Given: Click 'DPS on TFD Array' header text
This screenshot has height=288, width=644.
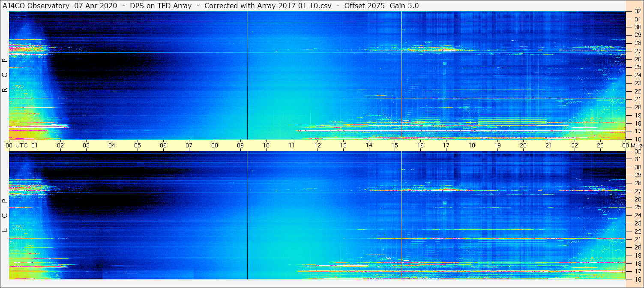Looking at the screenshot, I should point(161,6).
